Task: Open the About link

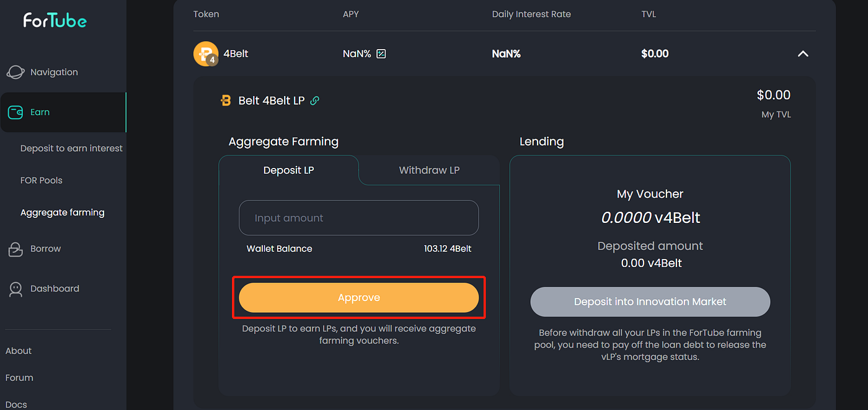Action: coord(19,351)
